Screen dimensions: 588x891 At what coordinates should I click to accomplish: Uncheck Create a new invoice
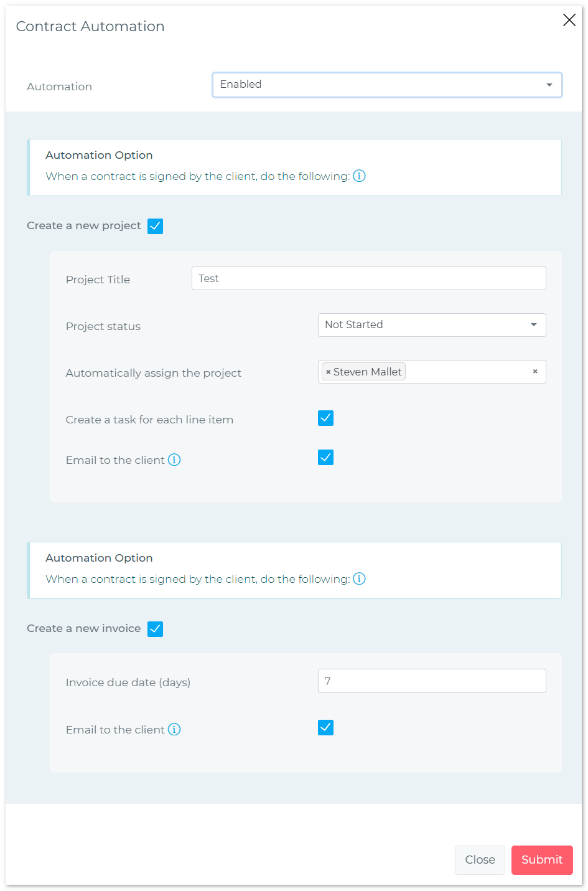(155, 629)
